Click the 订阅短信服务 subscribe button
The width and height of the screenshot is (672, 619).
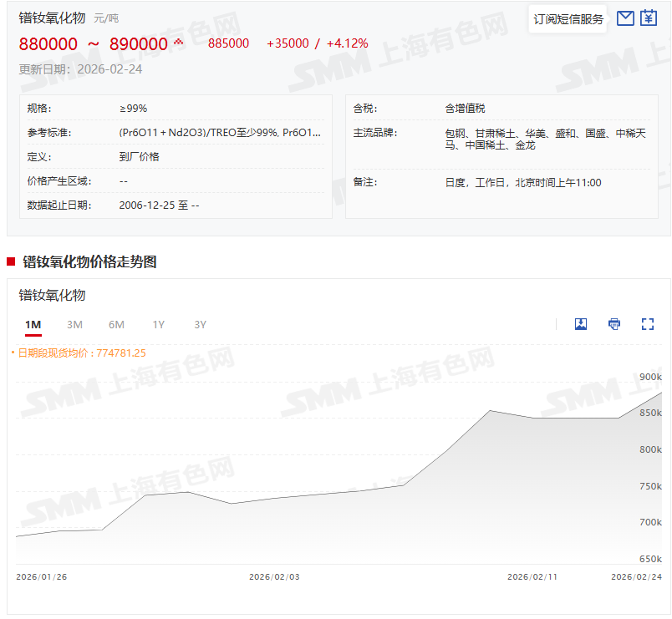(568, 19)
